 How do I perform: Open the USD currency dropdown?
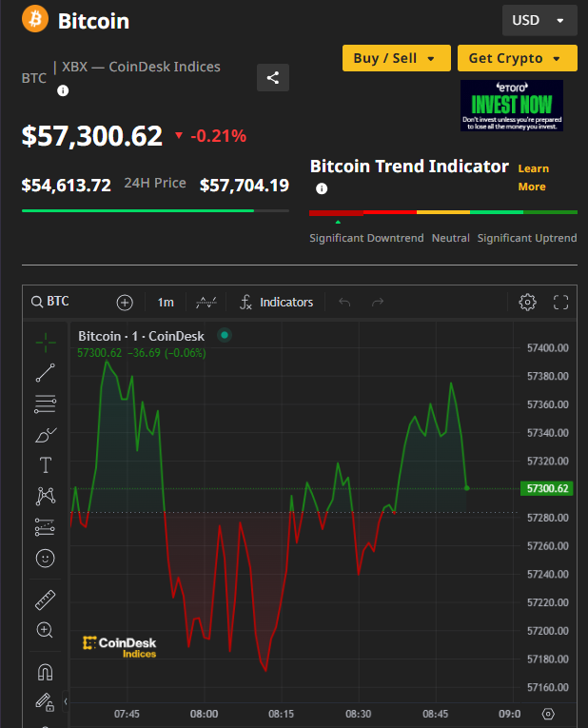(x=539, y=20)
